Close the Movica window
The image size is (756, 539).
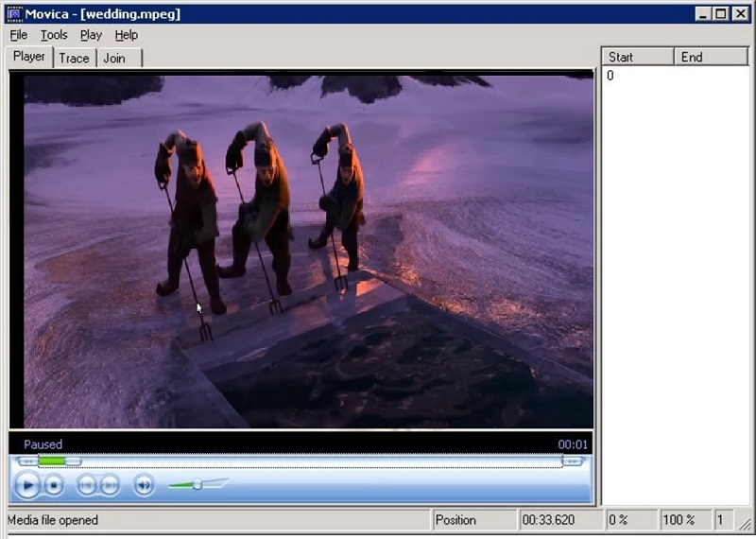tap(740, 13)
